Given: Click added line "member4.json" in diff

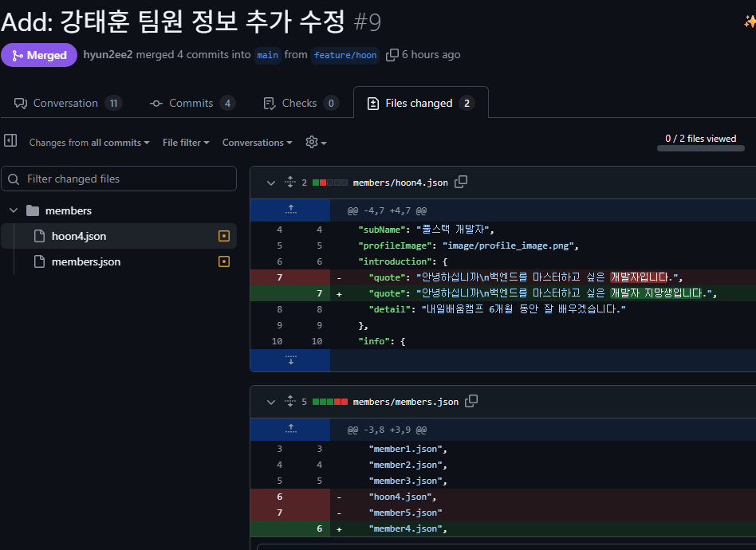Looking at the screenshot, I should (x=503, y=528).
